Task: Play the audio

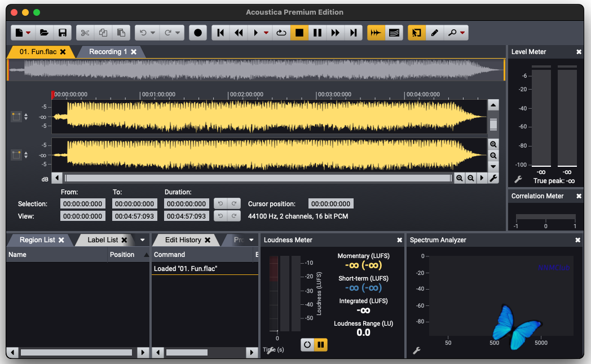Action: coord(256,33)
